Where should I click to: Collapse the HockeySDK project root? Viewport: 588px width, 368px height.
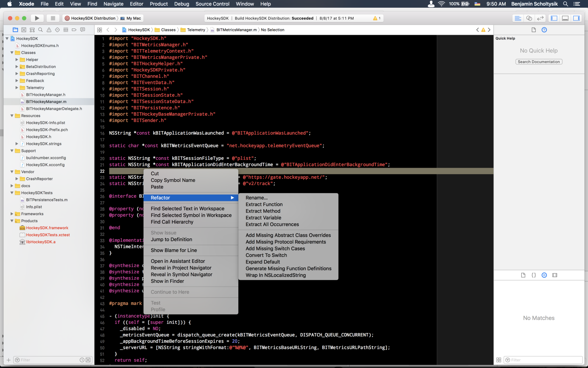point(7,39)
